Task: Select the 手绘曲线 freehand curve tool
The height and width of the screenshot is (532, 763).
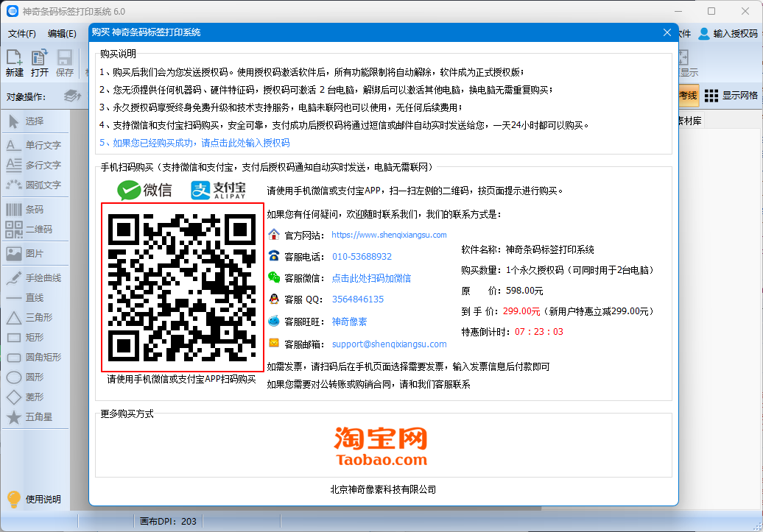Action: point(34,277)
